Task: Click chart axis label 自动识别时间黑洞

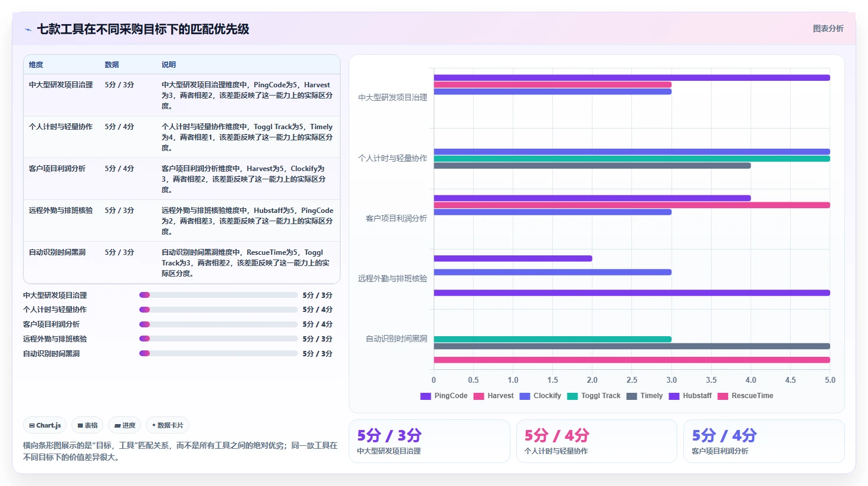Action: 397,339
